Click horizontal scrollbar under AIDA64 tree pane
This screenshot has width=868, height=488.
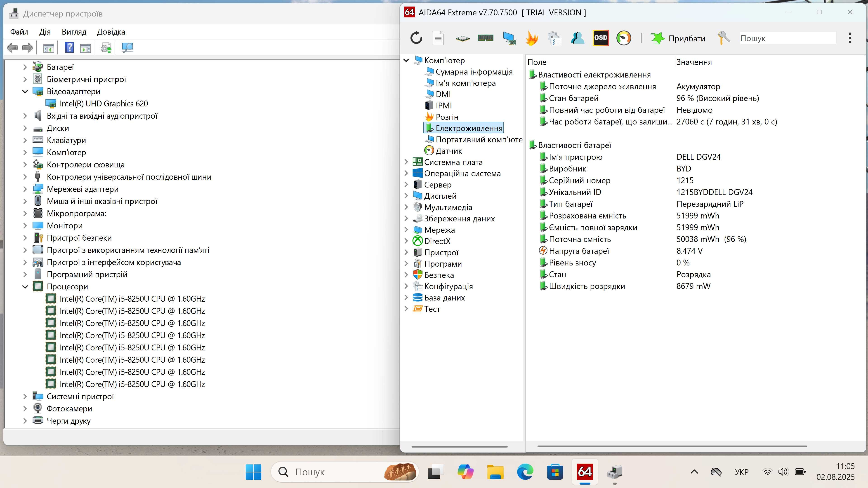point(460,447)
